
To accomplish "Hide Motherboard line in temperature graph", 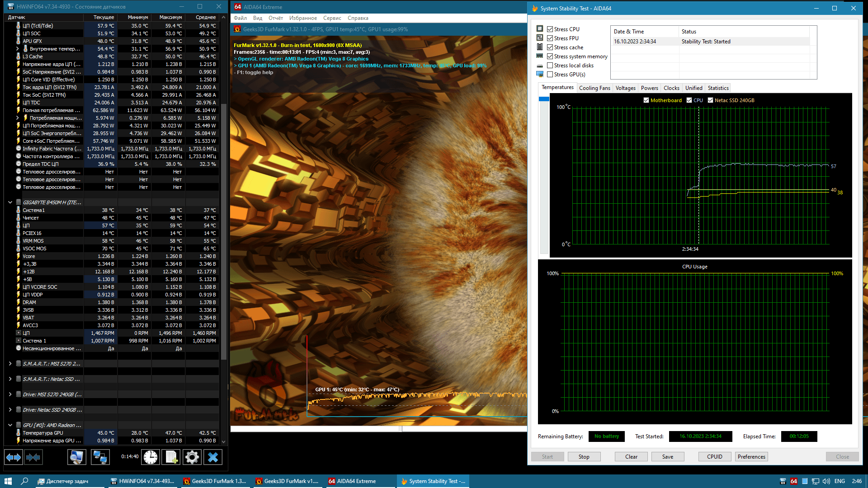I will [646, 100].
